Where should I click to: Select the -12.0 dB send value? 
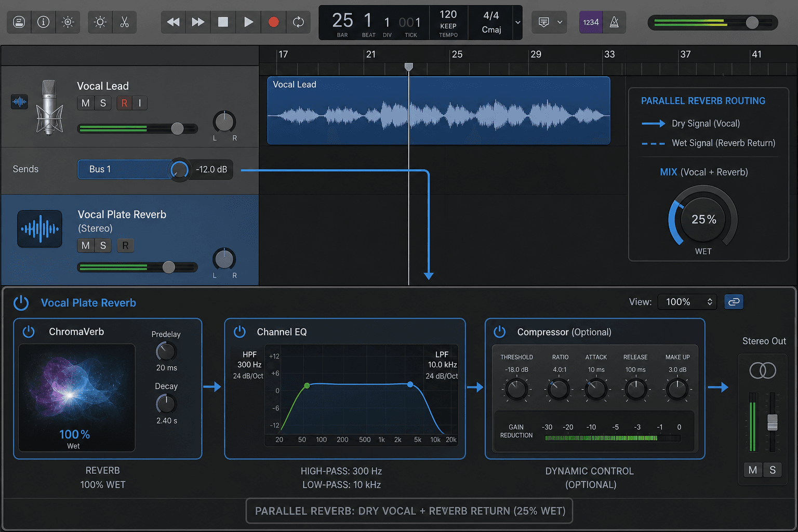point(211,169)
